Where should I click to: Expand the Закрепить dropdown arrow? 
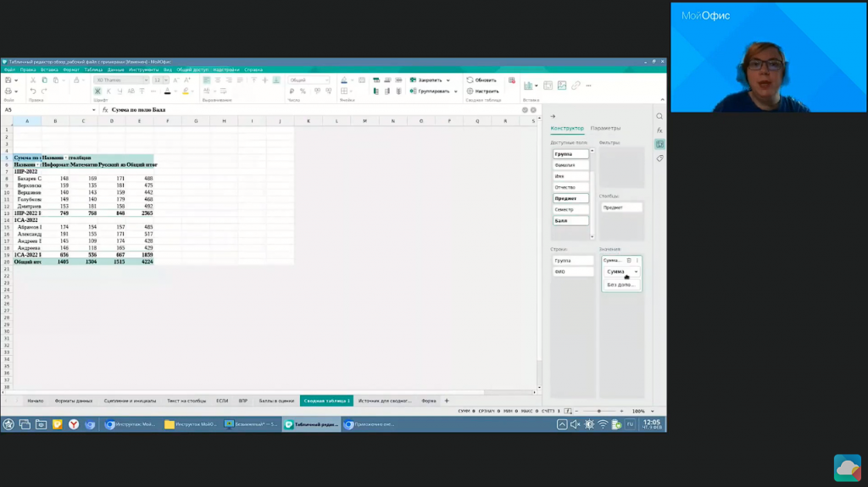pyautogui.click(x=448, y=80)
